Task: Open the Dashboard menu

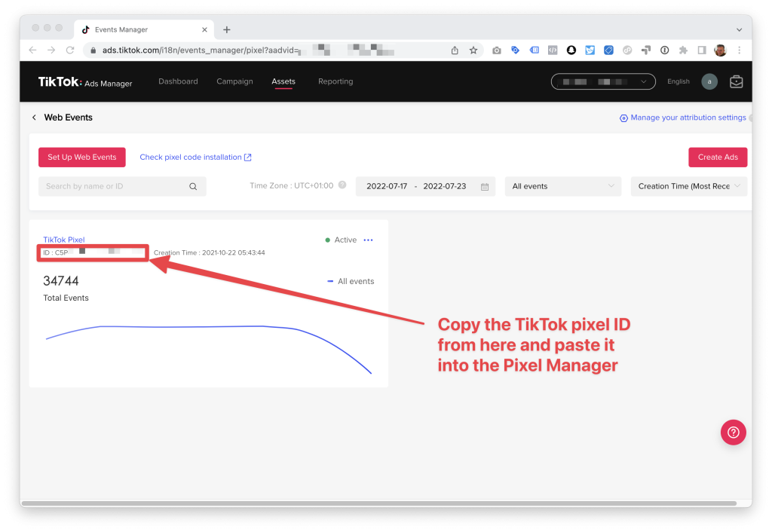Action: coord(178,81)
